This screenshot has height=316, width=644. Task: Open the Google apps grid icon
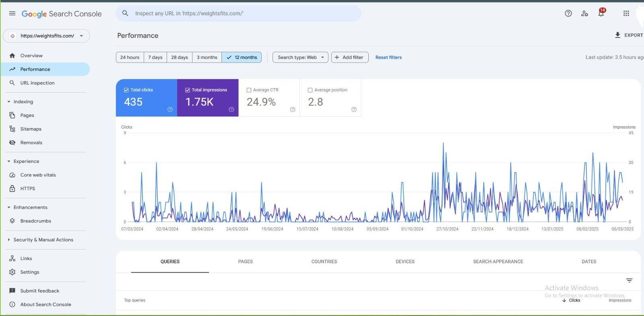pos(626,13)
